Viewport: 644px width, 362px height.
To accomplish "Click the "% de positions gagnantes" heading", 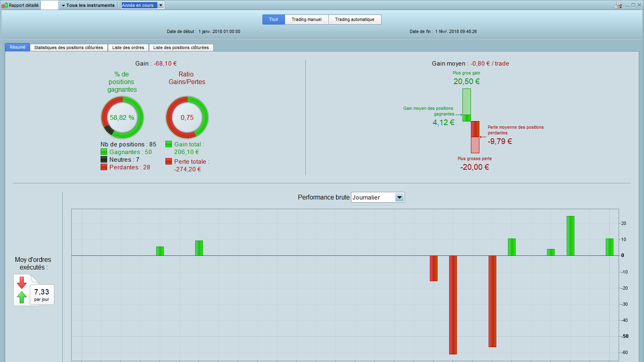I will click(122, 82).
